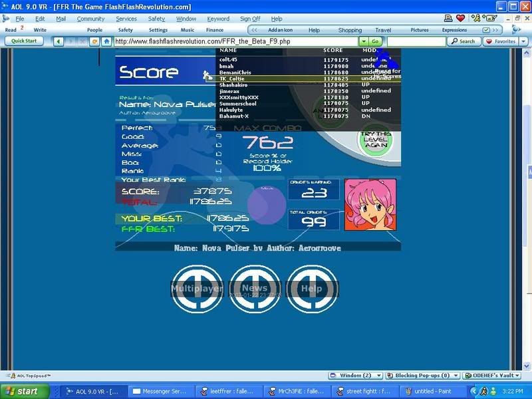The image size is (532, 399).
Task: Click the Windows Start button
Action: click(x=25, y=391)
